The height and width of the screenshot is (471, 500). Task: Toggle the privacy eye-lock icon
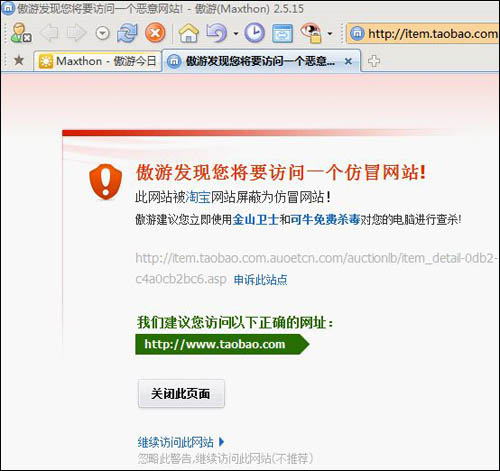pos(311,33)
